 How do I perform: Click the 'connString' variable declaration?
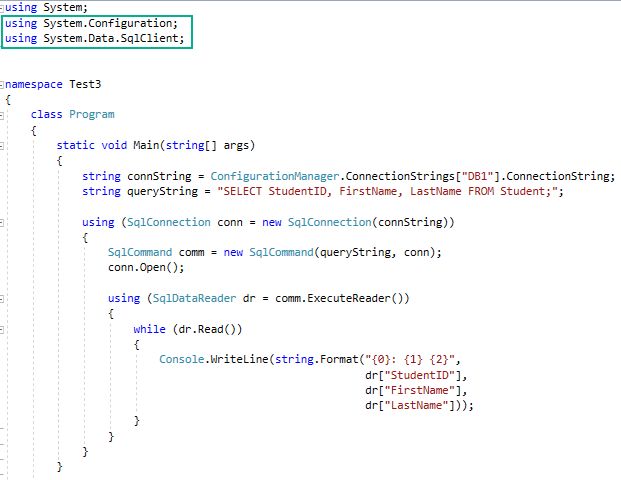[x=159, y=176]
